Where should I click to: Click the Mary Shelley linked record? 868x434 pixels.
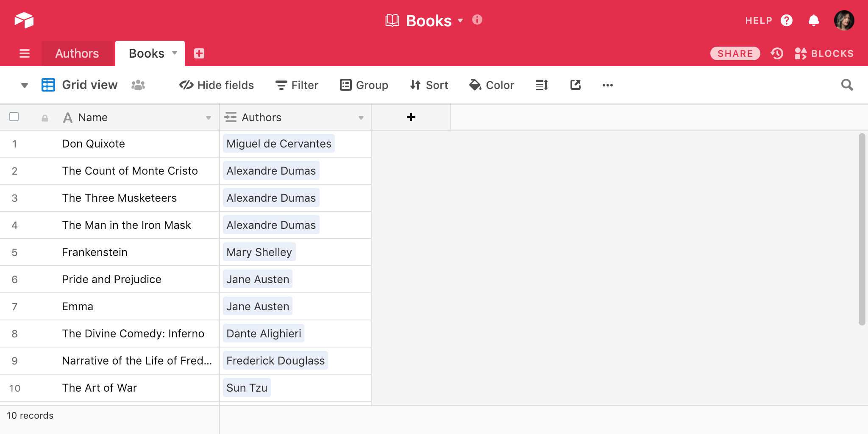(259, 252)
